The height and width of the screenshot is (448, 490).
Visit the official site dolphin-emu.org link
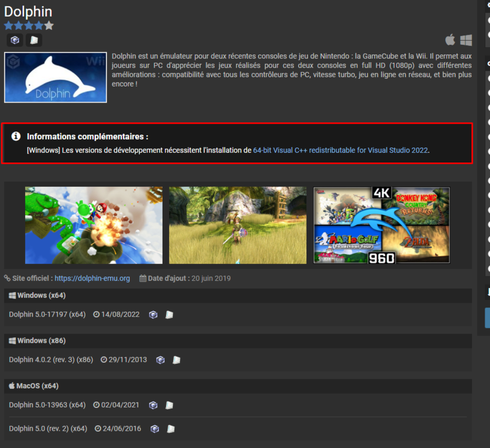pos(92,278)
